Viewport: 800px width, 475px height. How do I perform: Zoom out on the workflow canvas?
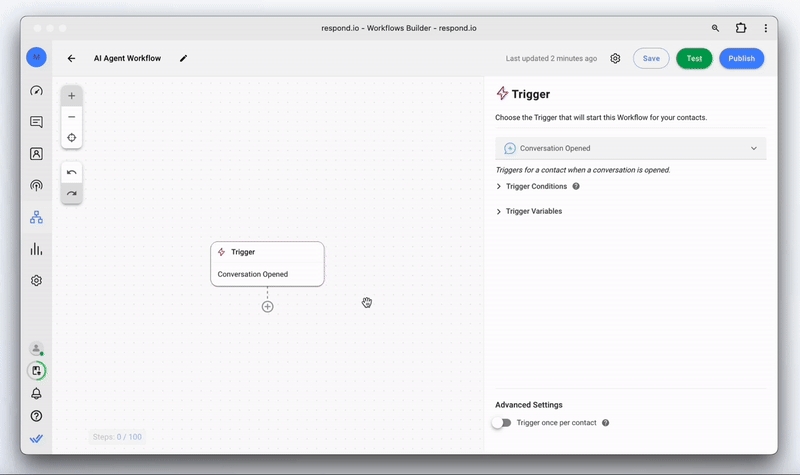tap(71, 117)
